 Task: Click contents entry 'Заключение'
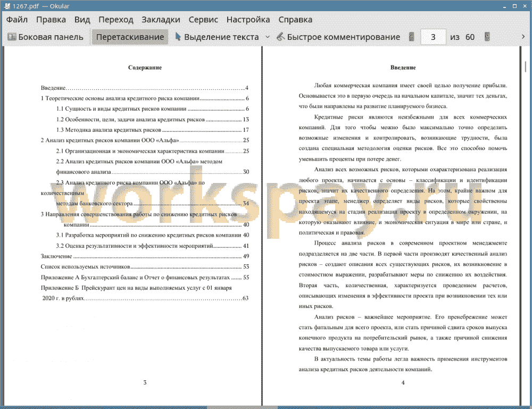[145, 256]
